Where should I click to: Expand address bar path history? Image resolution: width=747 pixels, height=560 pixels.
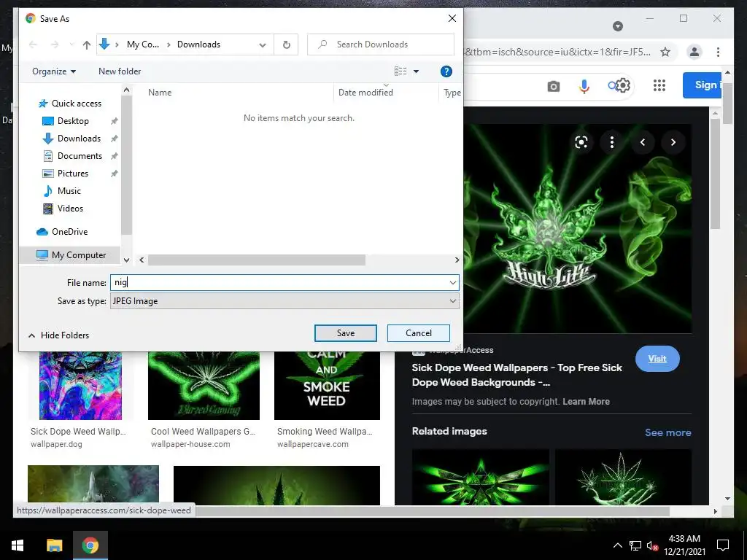[x=263, y=44]
